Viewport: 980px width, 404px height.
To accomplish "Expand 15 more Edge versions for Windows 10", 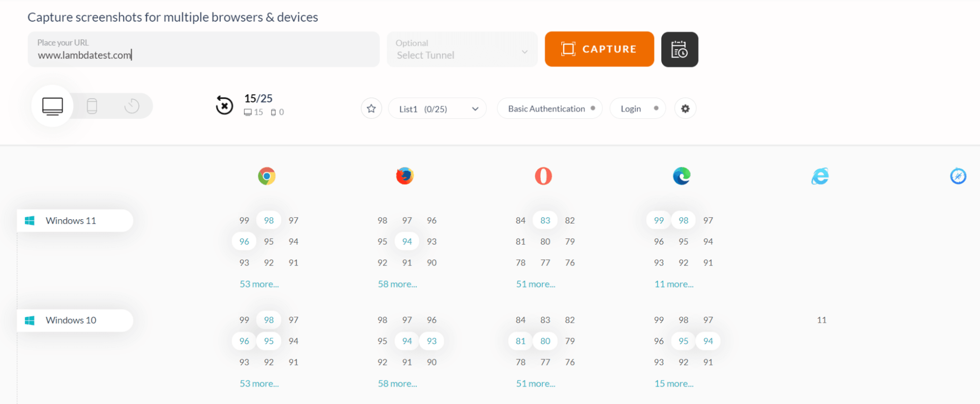I will point(674,383).
